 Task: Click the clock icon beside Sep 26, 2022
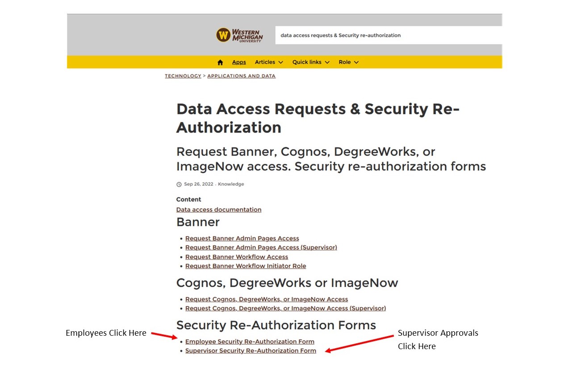click(x=179, y=184)
